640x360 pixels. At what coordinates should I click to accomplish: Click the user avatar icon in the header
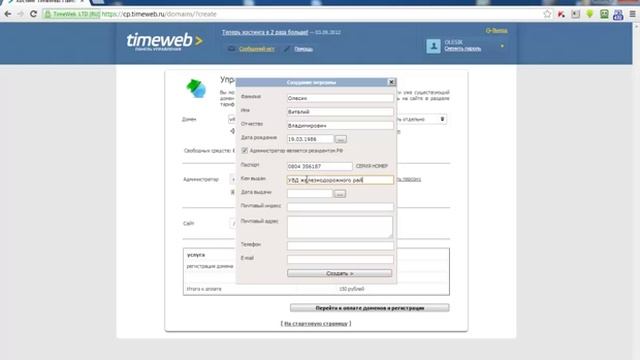pos(433,46)
